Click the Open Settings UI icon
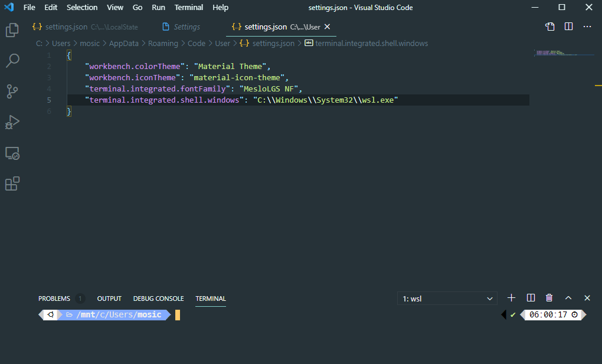The height and width of the screenshot is (364, 602). coord(550,27)
